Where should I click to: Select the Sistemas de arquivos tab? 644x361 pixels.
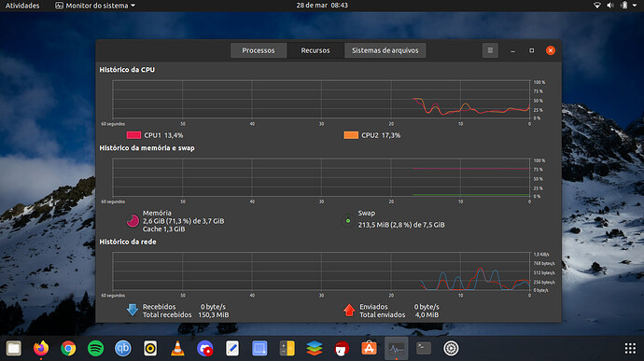tap(385, 50)
